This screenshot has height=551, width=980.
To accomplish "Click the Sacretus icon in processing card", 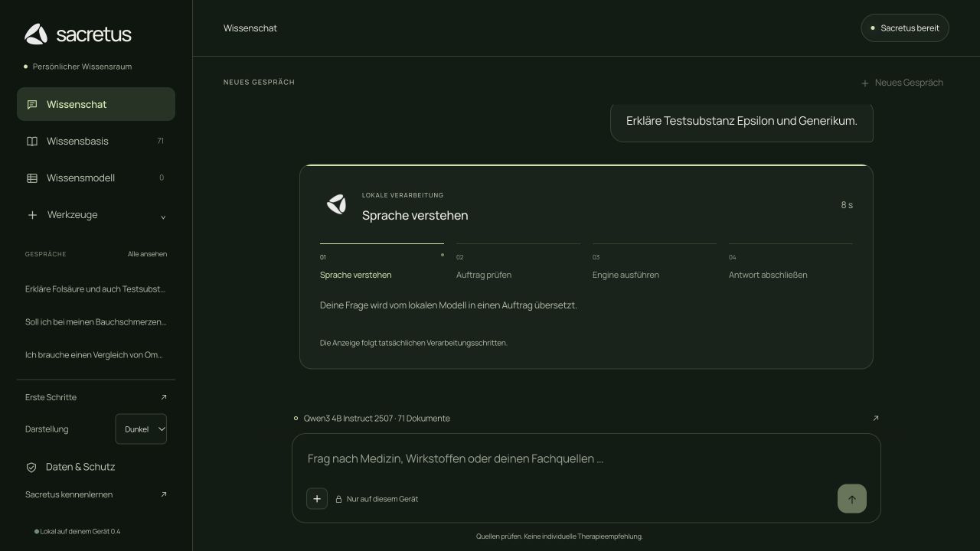I will click(x=336, y=204).
